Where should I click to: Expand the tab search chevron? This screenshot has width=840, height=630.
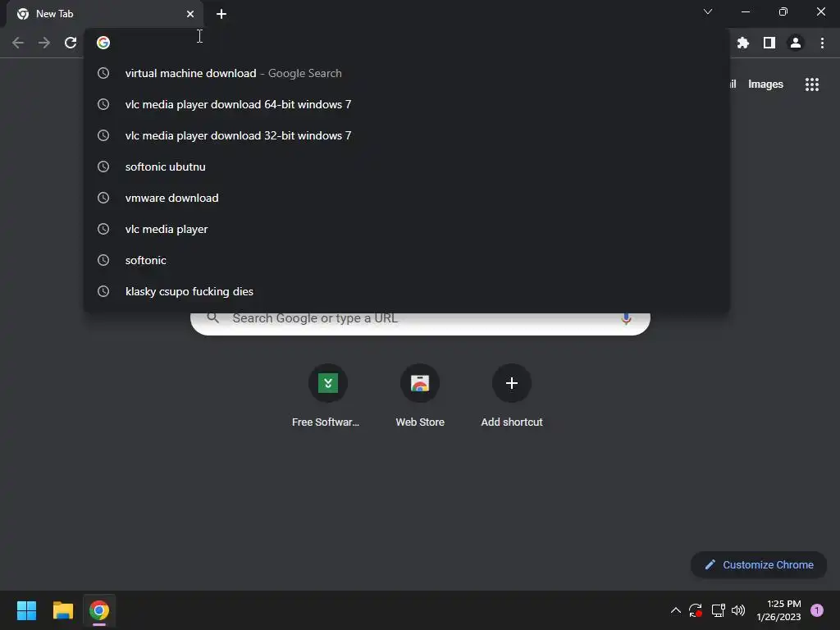708,11
